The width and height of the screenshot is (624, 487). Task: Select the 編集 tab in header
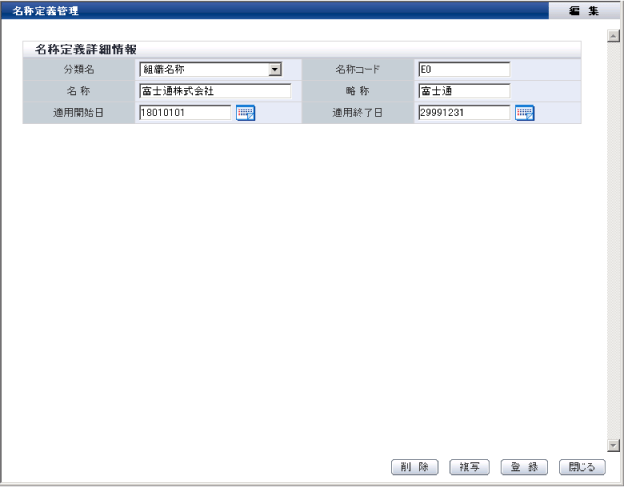[584, 11]
